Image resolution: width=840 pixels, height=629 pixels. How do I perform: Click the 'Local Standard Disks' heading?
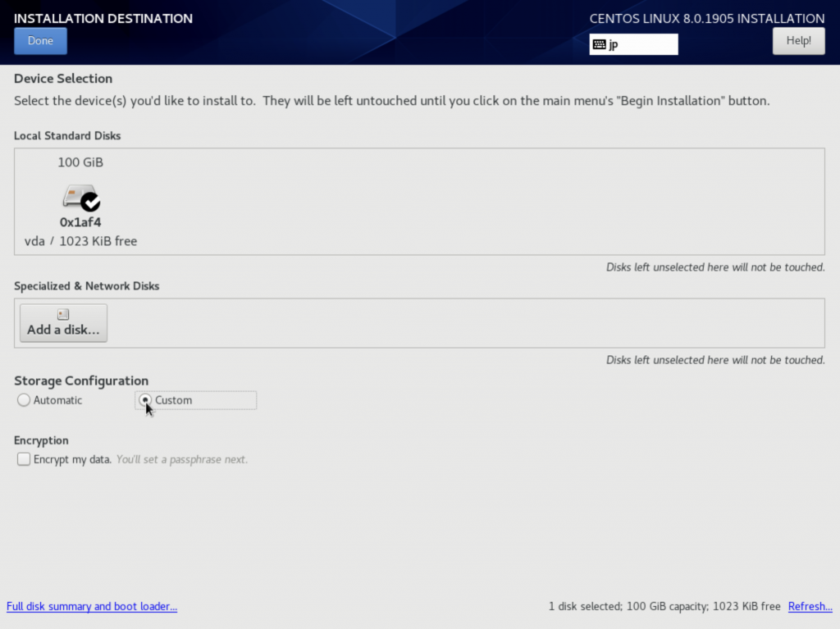(67, 135)
